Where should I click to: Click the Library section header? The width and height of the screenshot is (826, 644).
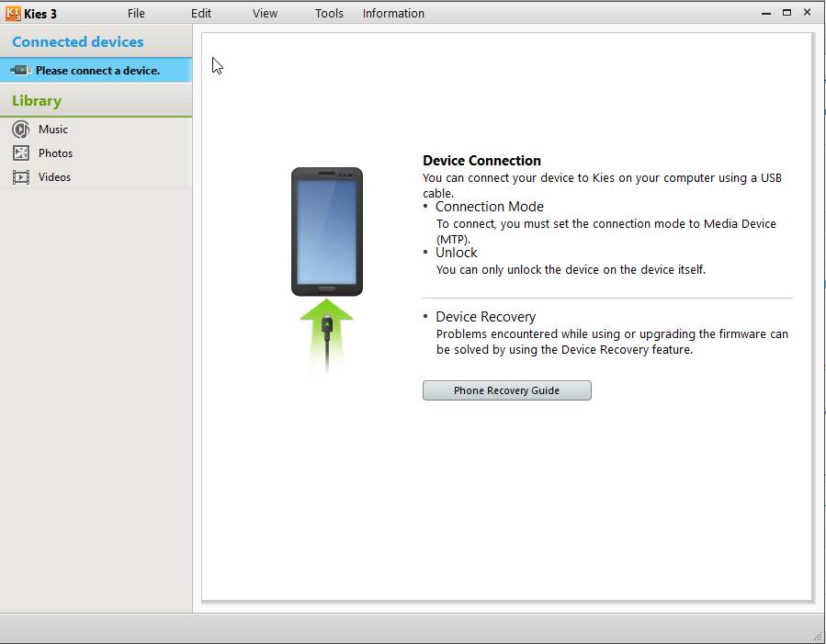point(36,100)
